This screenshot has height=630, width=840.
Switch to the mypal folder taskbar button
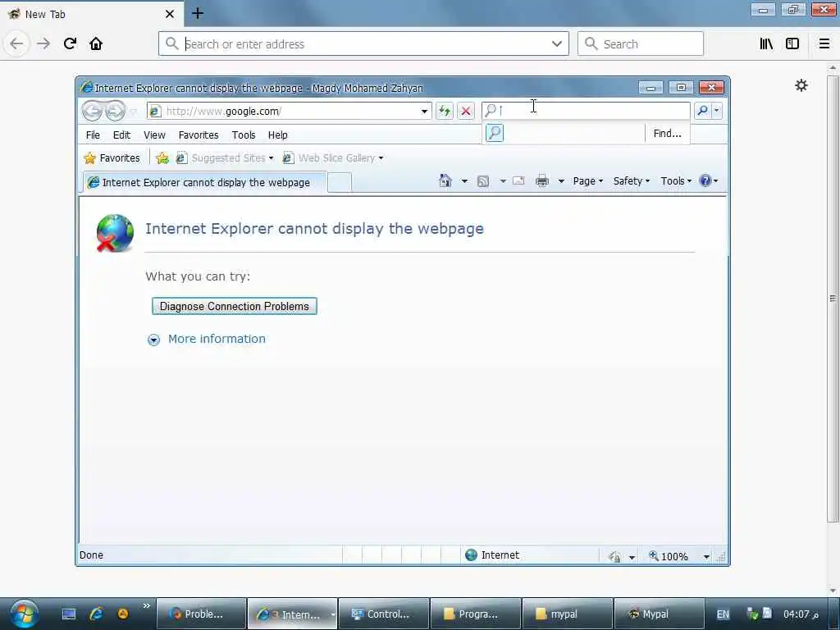[x=567, y=614]
